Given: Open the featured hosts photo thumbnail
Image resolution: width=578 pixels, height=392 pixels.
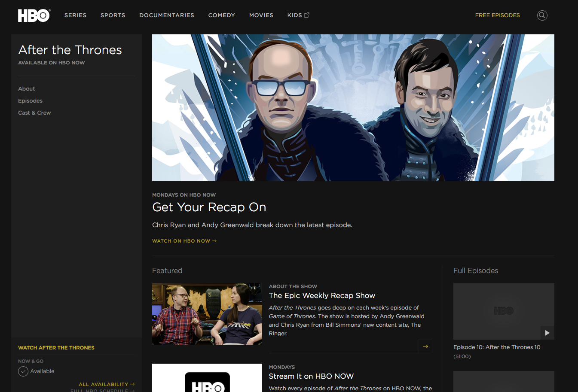Looking at the screenshot, I should pyautogui.click(x=207, y=314).
